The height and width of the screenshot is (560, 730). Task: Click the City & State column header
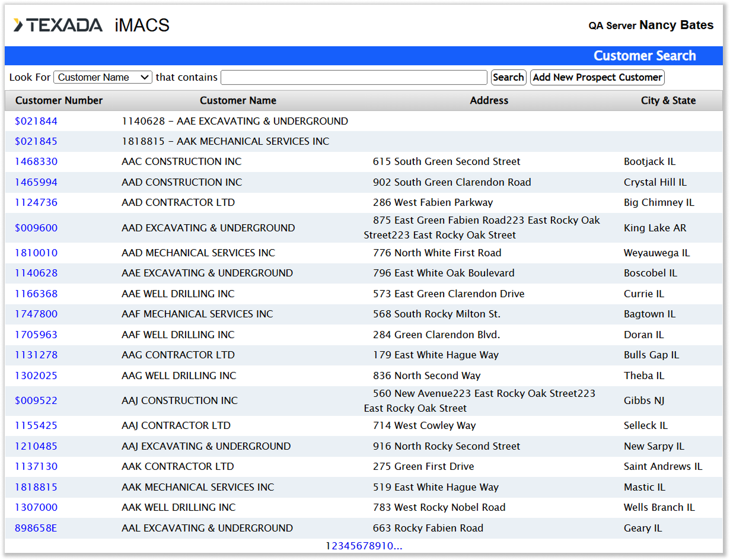(x=668, y=100)
